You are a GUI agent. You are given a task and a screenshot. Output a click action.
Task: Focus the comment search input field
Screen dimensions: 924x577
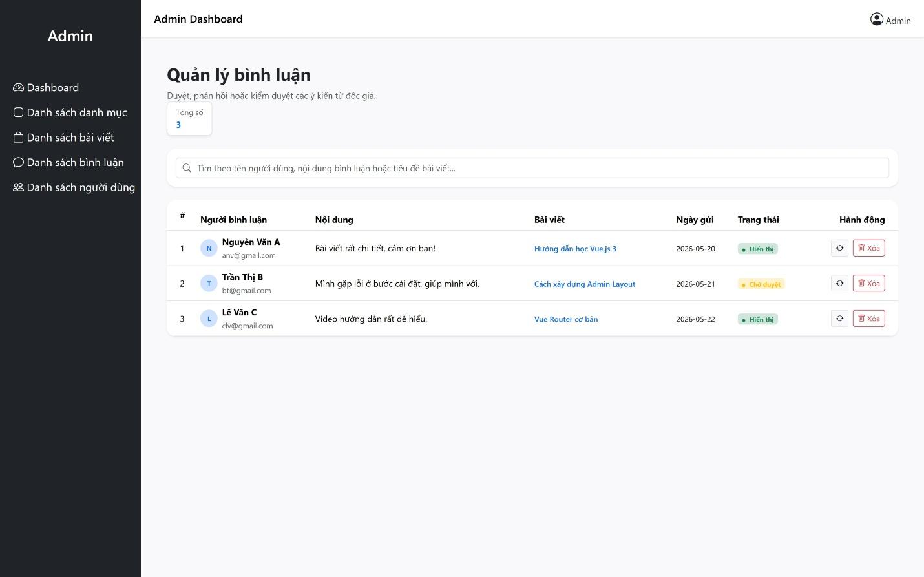pos(532,168)
